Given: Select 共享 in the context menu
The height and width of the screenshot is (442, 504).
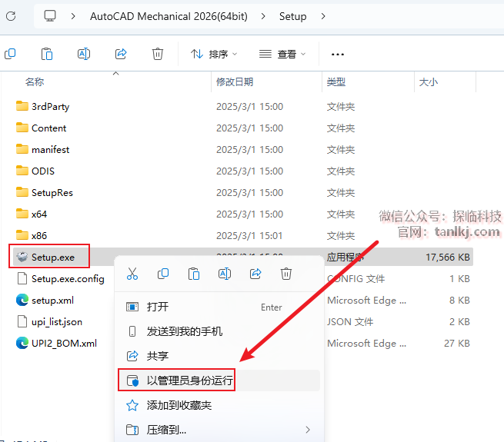Looking at the screenshot, I should click(x=219, y=356).
